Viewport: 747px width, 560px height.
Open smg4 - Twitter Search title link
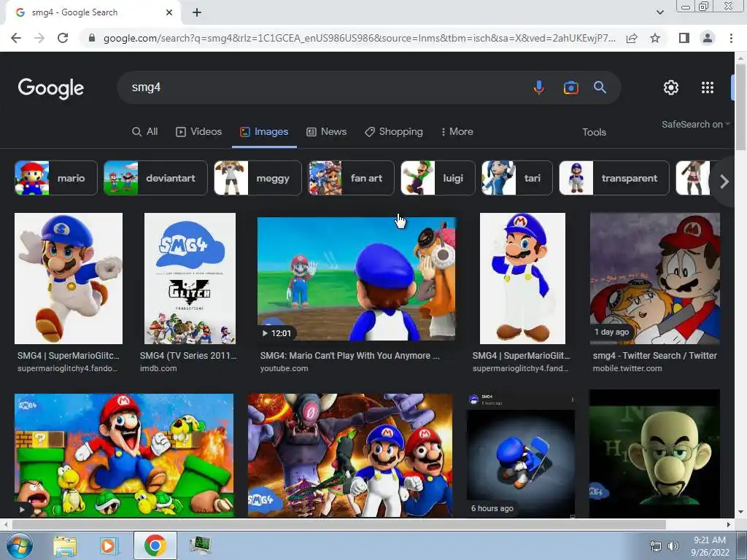[654, 356]
